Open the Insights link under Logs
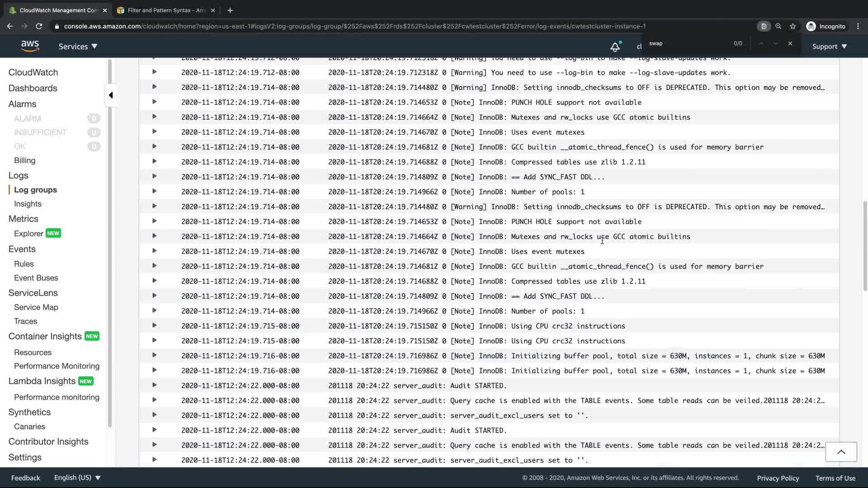This screenshot has width=868, height=488. click(28, 204)
